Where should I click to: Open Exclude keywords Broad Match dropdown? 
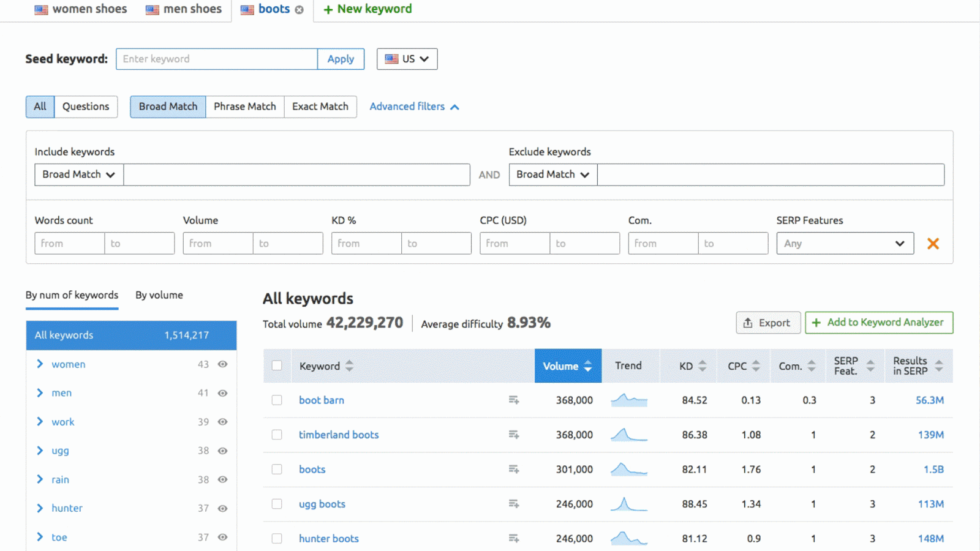[x=553, y=174]
